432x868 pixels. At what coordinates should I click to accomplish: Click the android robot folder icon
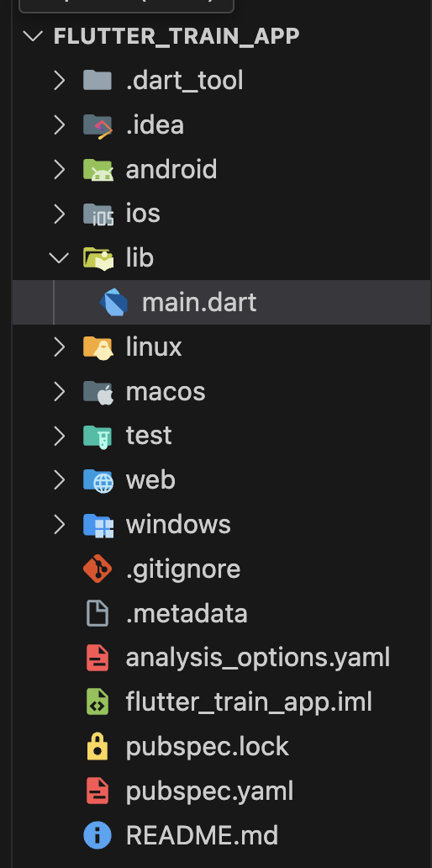click(97, 169)
